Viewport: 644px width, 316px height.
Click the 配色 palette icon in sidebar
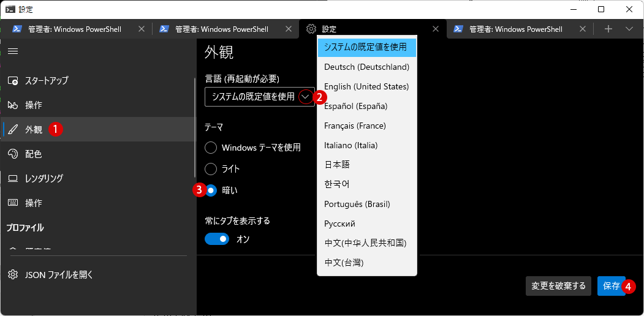coord(13,154)
